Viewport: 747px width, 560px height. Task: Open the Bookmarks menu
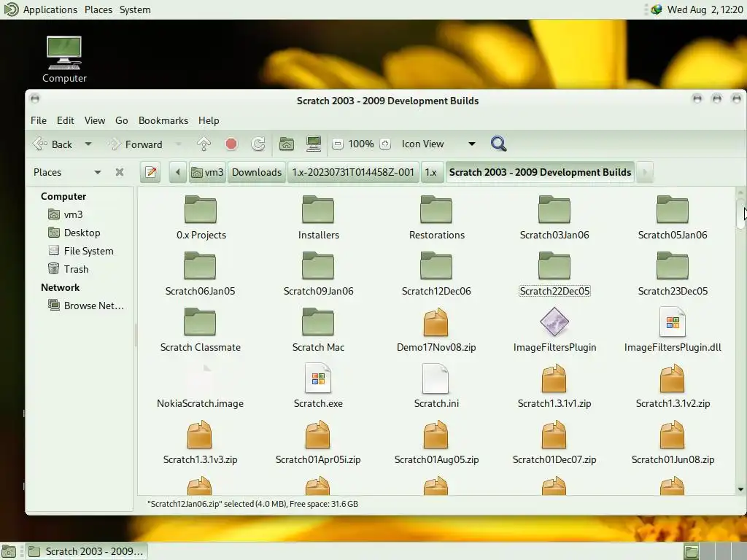coord(163,120)
